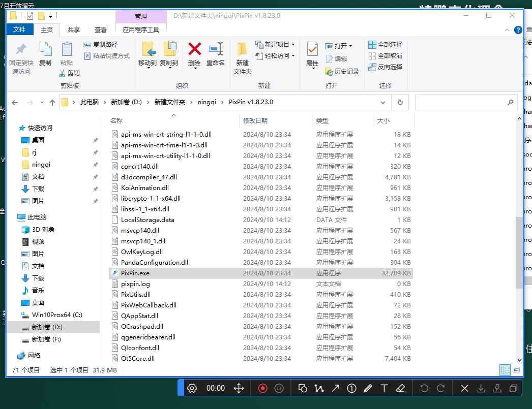Click the 反向选择 button
The image size is (532, 409).
click(385, 67)
